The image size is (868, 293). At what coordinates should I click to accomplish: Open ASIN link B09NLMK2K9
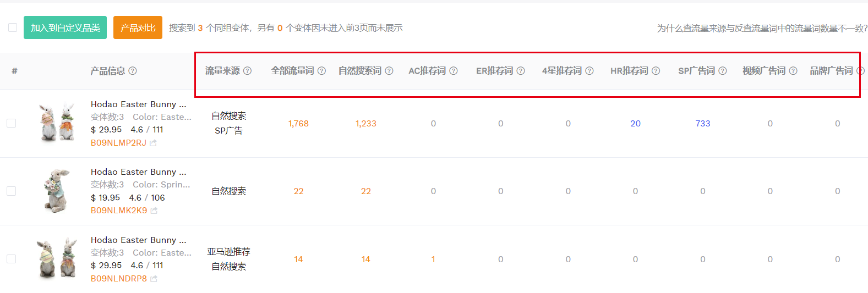tap(119, 211)
